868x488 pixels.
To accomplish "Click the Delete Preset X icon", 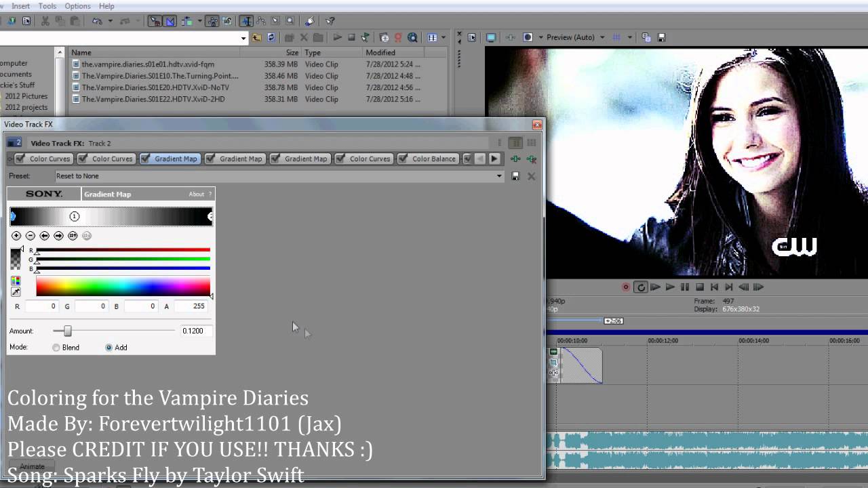I will click(x=531, y=176).
